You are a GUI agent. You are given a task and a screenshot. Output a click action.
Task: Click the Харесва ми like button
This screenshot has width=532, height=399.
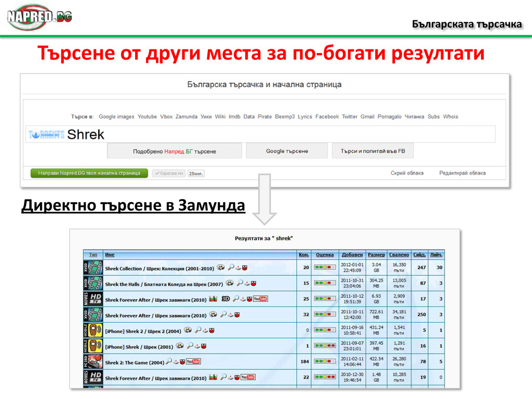(x=169, y=174)
